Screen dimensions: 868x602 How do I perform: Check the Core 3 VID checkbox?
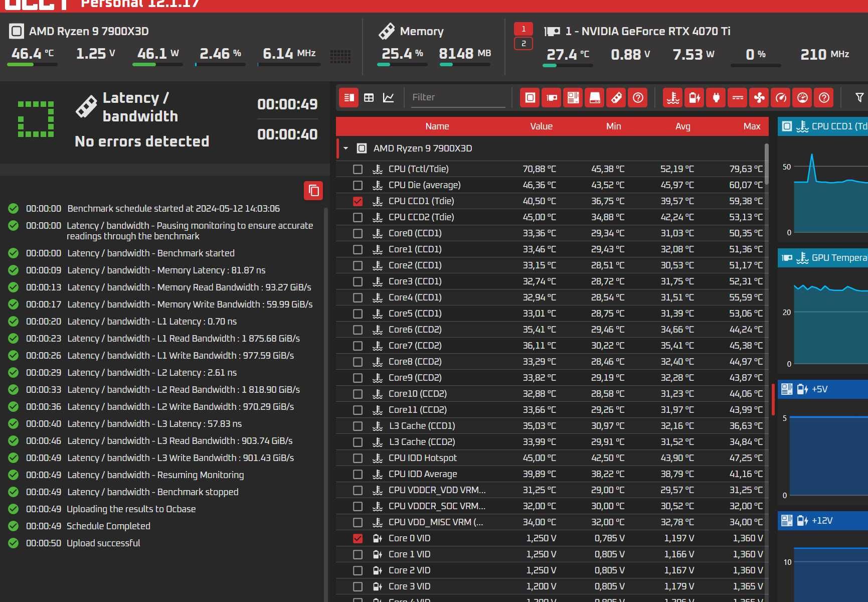(x=358, y=586)
